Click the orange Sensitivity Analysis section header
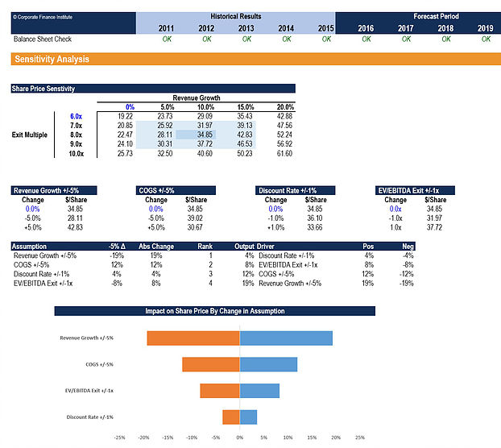This screenshot has height=448, width=501. [x=52, y=60]
